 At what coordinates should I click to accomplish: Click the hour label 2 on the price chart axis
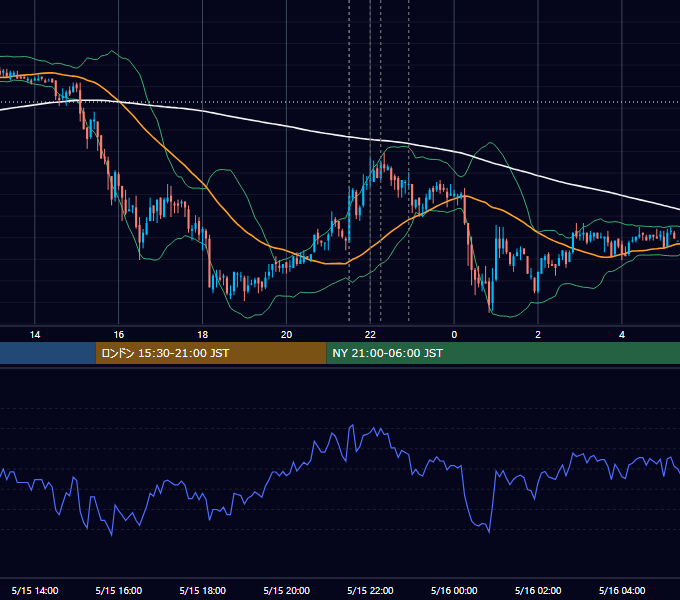(x=538, y=335)
